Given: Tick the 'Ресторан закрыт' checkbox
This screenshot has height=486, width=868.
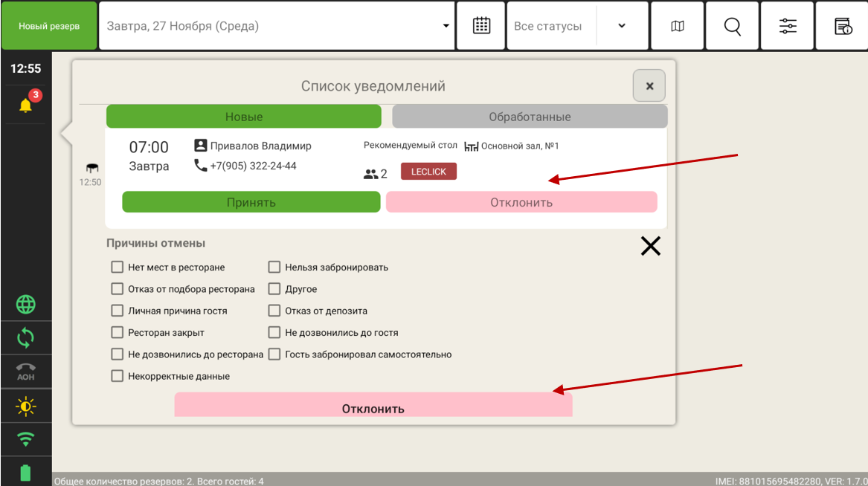Looking at the screenshot, I should (x=117, y=333).
